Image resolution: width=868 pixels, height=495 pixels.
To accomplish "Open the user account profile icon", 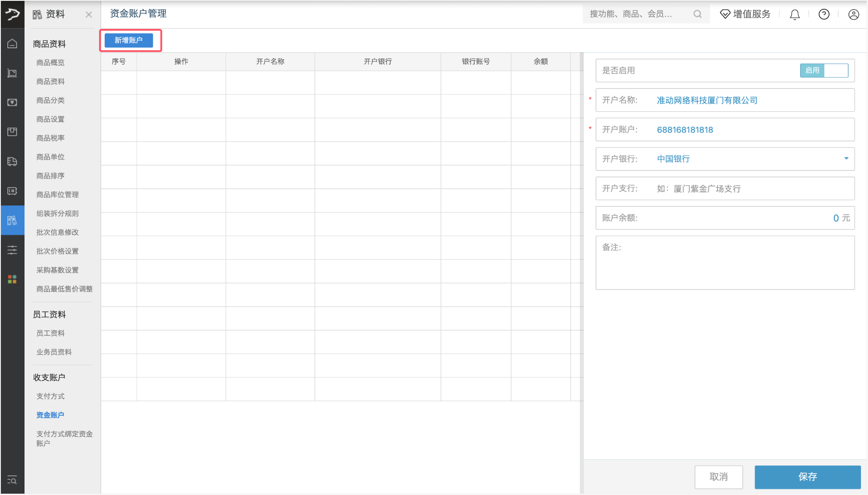I will [x=853, y=14].
